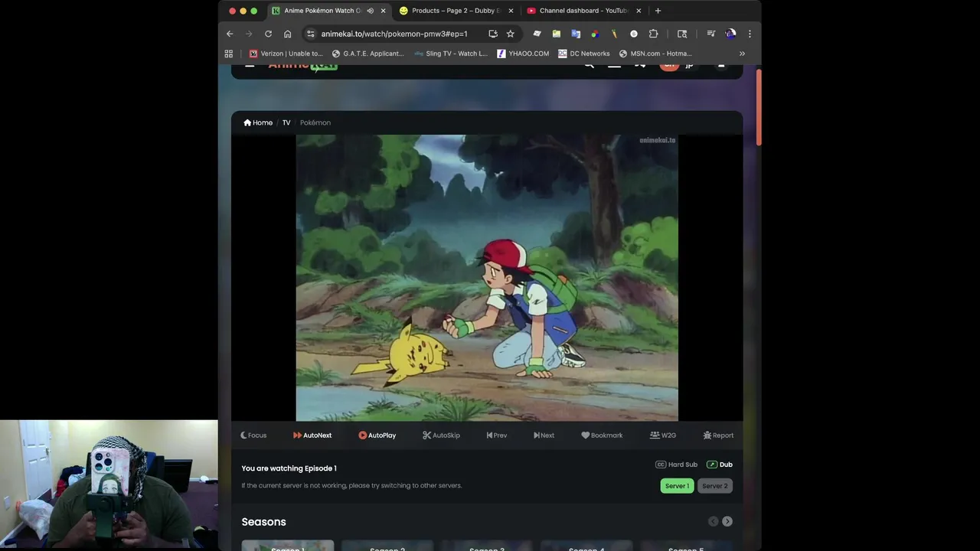This screenshot has width=980, height=551.
Task: Open the TV breadcrumb link
Action: point(286,122)
